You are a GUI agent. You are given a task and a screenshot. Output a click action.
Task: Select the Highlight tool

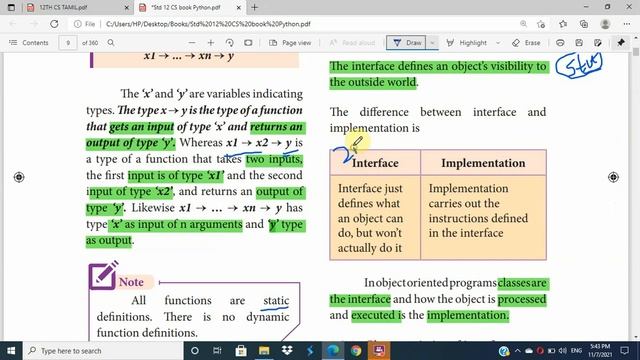point(467,42)
